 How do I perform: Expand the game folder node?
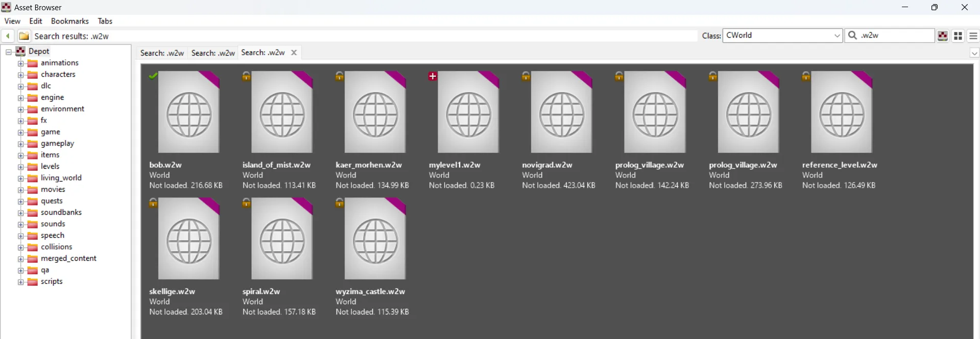(x=21, y=132)
